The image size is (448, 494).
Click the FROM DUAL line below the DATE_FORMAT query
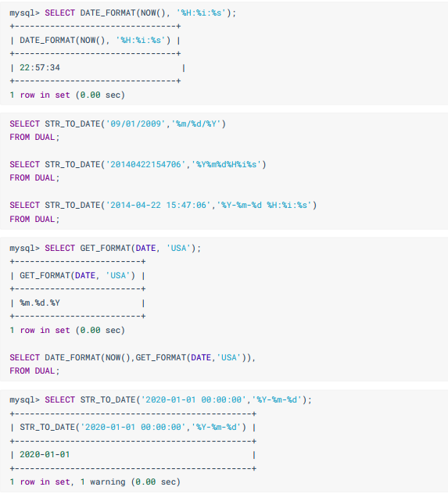[34, 370]
